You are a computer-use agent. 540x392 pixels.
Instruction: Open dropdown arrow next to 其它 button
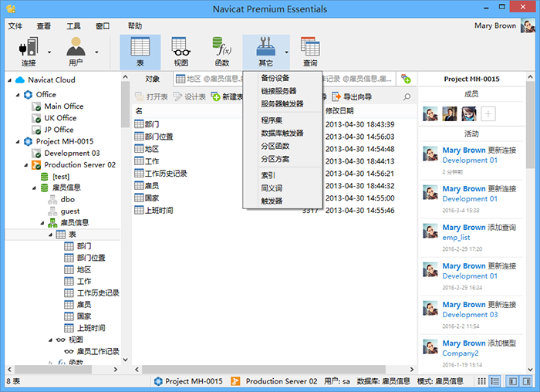(286, 52)
